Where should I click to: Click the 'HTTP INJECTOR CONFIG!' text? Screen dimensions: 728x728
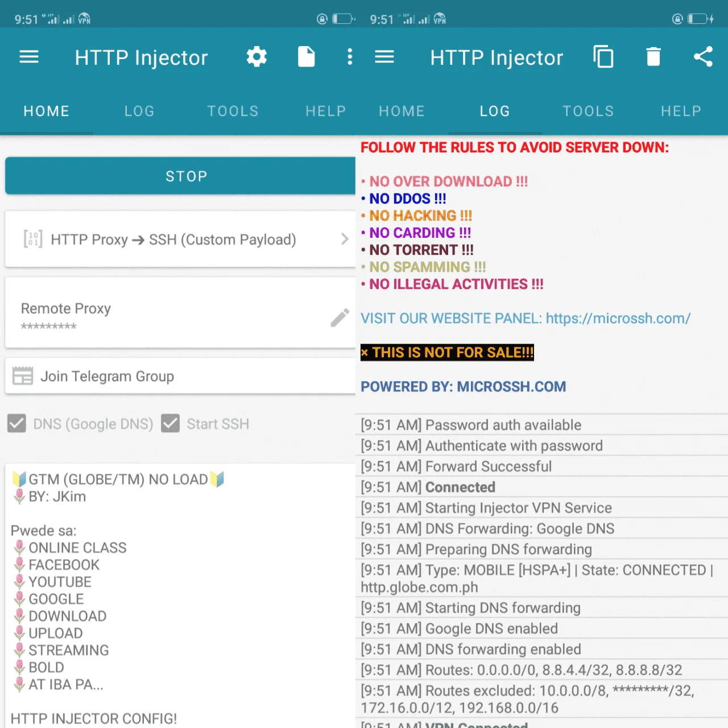(94, 719)
